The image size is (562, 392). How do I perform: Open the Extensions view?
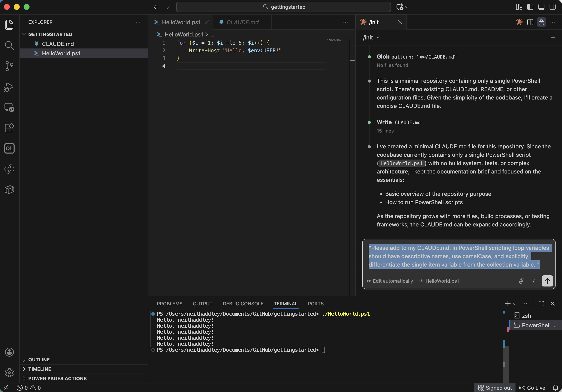(9, 128)
